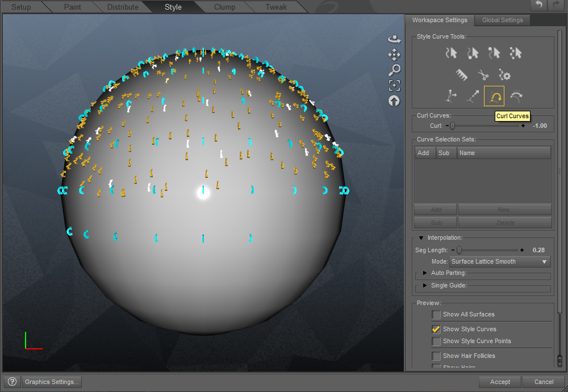568x392 pixels.
Task: Click the Seg Length plus icon
Action: pos(521,250)
